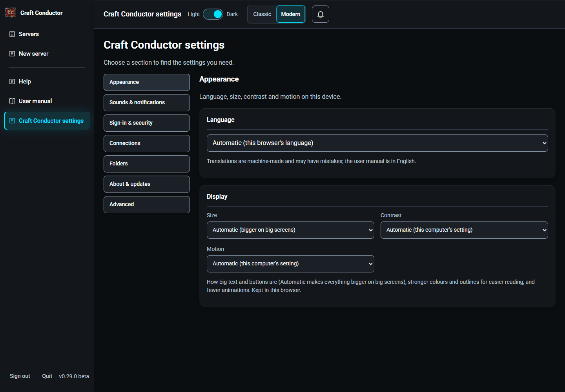Switch to Classic style
565x392 pixels.
[262, 14]
